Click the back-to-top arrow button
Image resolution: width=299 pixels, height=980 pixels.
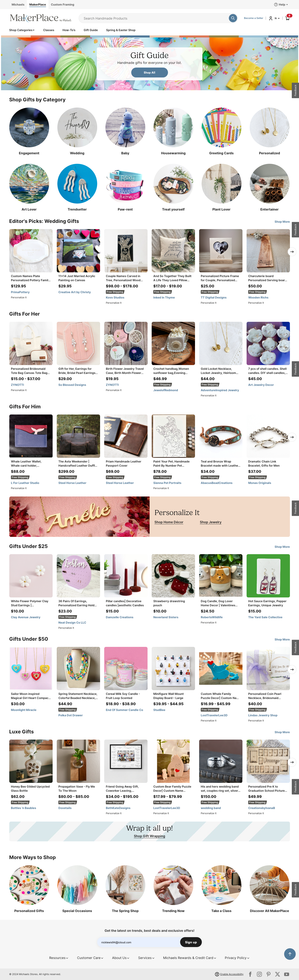point(290,954)
